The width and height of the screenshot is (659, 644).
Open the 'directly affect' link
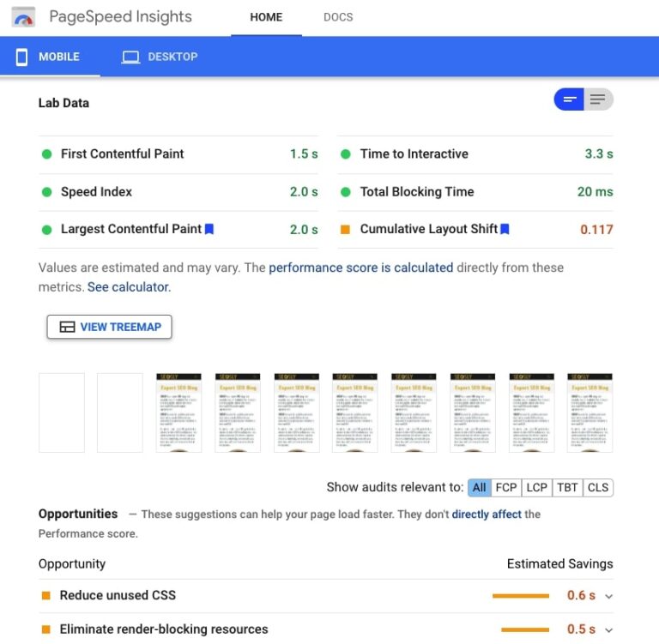tap(487, 515)
